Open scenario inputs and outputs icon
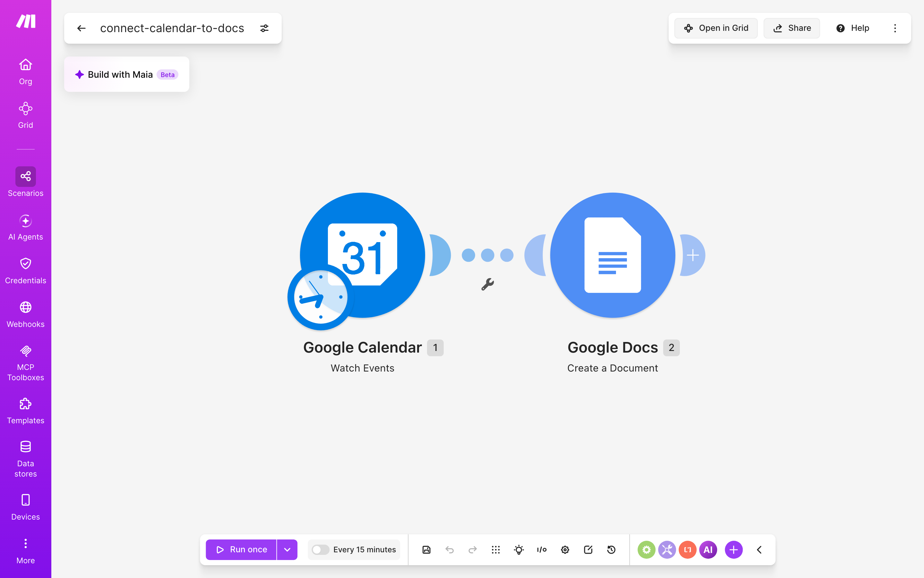The image size is (924, 578). pos(542,550)
